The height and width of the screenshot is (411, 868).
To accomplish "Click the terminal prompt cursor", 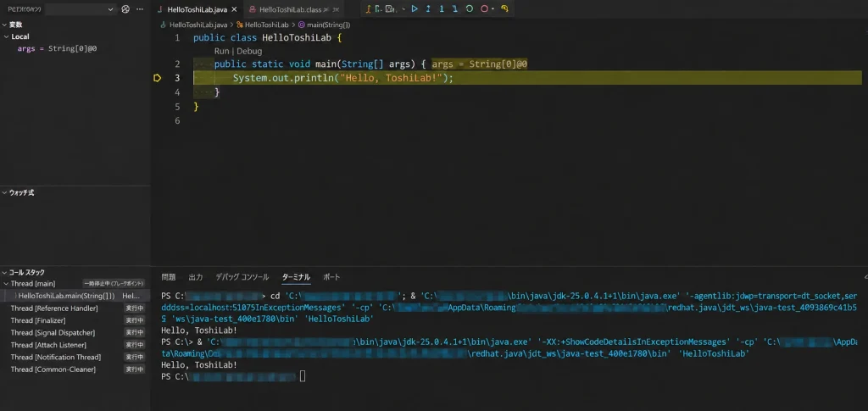I will point(303,377).
